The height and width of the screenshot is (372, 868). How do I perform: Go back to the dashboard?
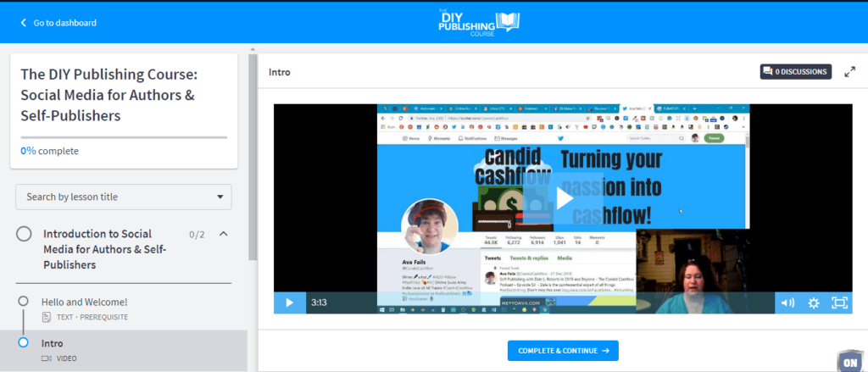pos(58,23)
